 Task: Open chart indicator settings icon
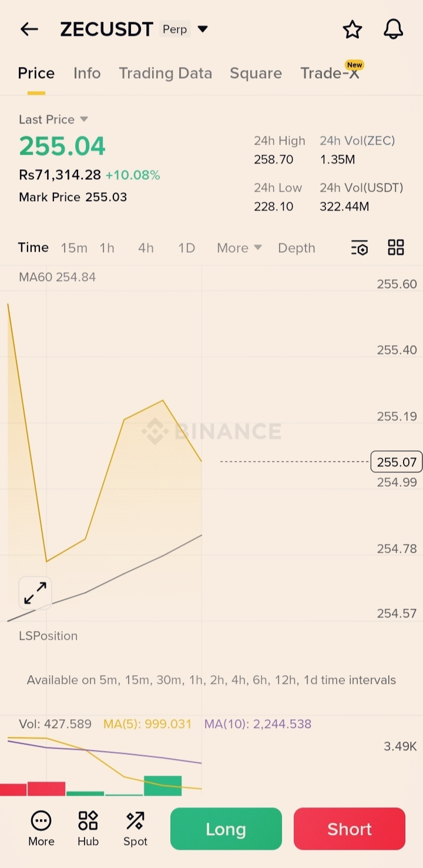click(x=360, y=248)
